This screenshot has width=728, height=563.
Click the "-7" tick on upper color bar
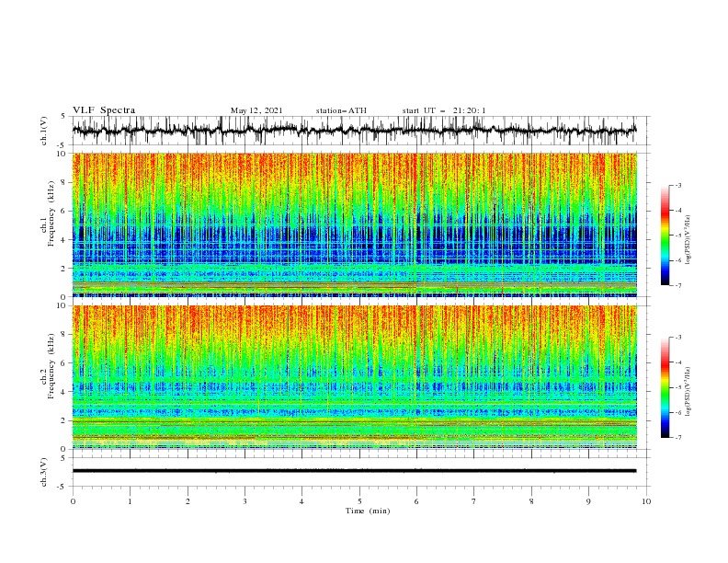[x=677, y=285]
